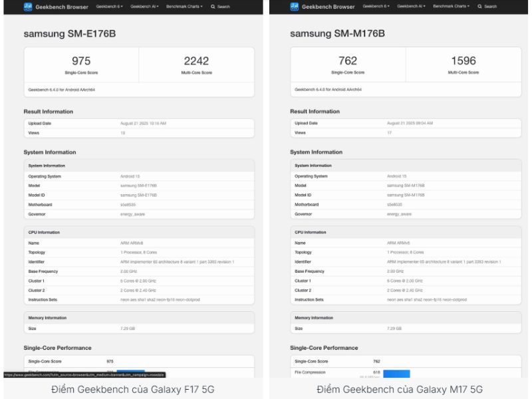This screenshot has width=532, height=399.
Task: Click the Instruction Sets value in the left page
Action: pyautogui.click(x=160, y=300)
